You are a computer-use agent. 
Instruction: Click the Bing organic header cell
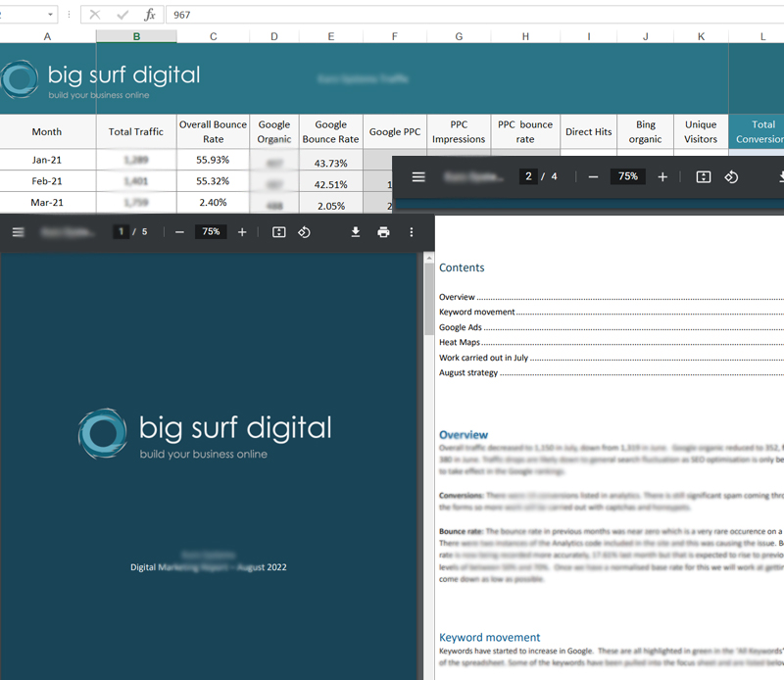click(x=645, y=131)
